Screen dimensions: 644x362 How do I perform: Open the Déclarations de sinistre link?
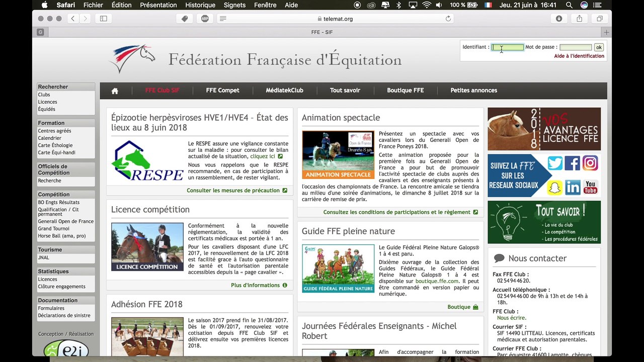64,316
